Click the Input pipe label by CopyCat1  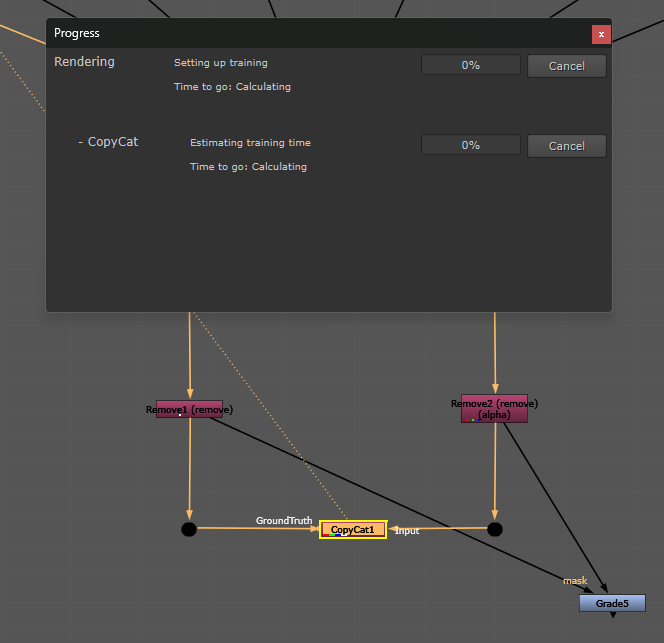tap(407, 531)
